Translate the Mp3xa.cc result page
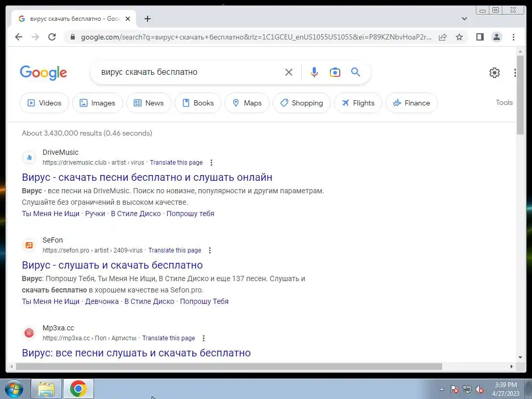 [169, 338]
